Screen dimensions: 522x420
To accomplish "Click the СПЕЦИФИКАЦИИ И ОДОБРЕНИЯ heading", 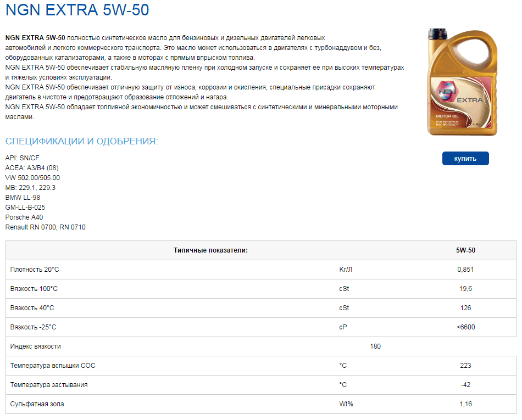I will pyautogui.click(x=81, y=141).
